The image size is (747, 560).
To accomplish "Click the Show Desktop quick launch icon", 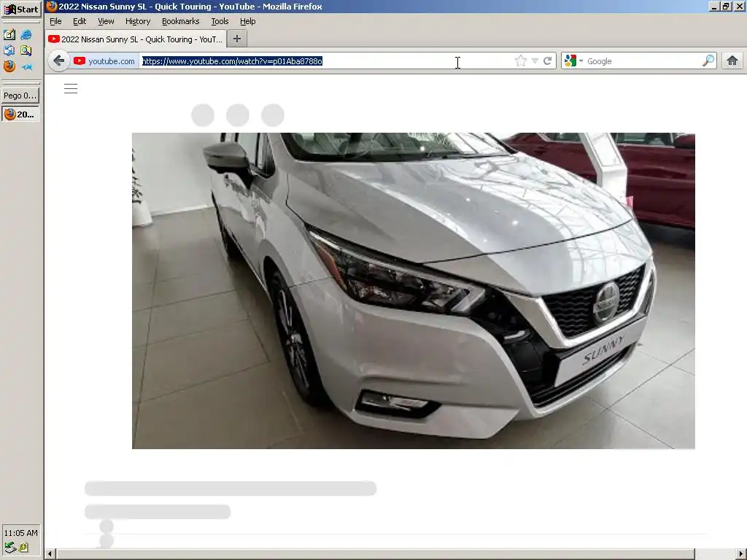I will [9, 50].
